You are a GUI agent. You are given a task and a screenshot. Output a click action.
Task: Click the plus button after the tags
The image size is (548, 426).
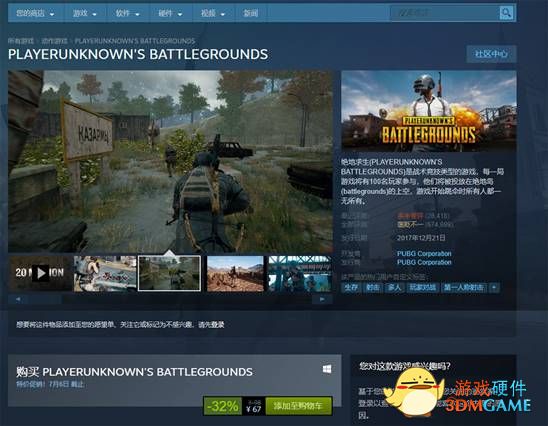click(x=494, y=288)
